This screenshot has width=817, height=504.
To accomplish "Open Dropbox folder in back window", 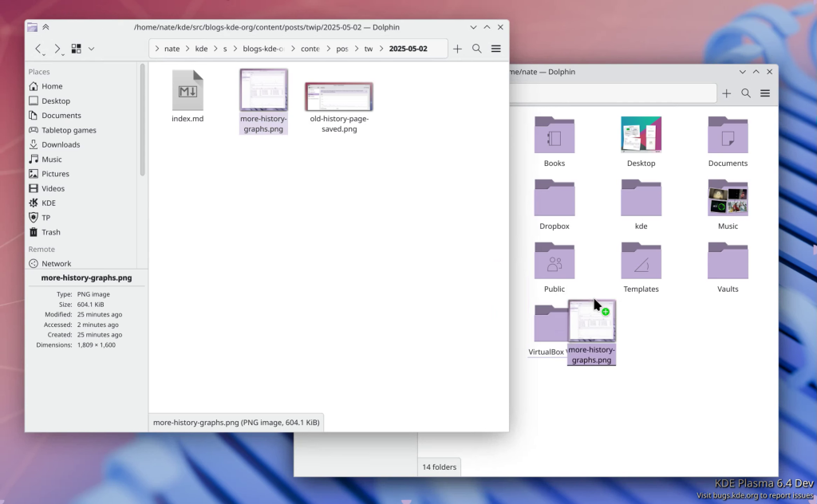I will pyautogui.click(x=555, y=205).
